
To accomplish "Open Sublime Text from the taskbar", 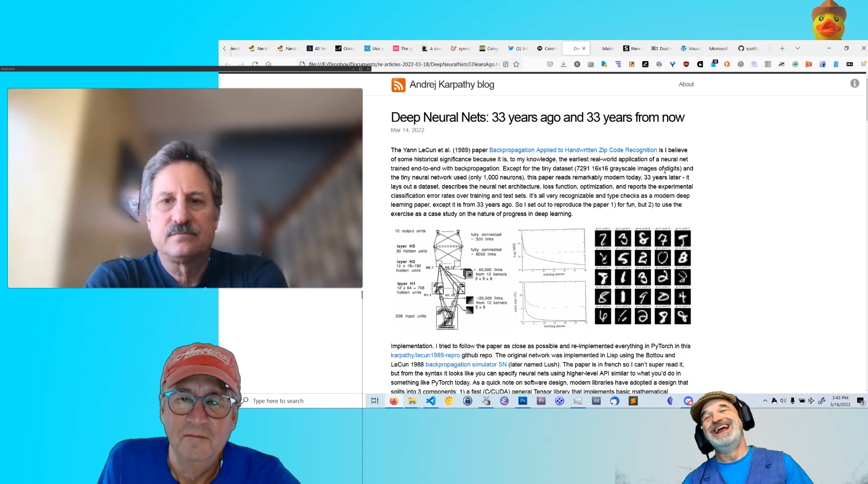I will point(633,401).
